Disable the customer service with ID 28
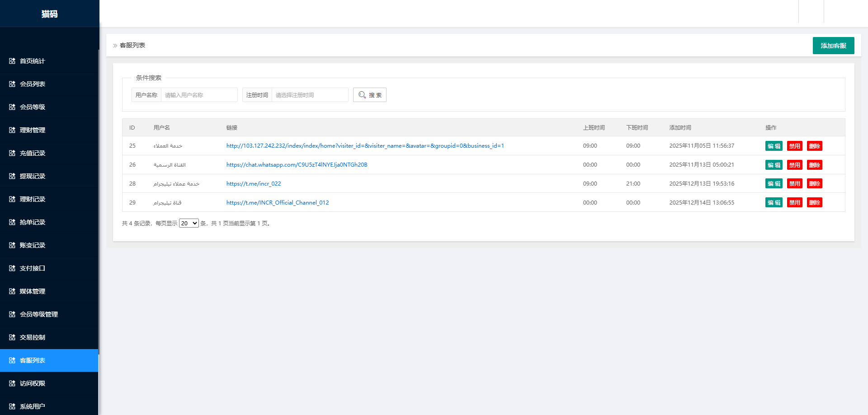 tap(794, 184)
